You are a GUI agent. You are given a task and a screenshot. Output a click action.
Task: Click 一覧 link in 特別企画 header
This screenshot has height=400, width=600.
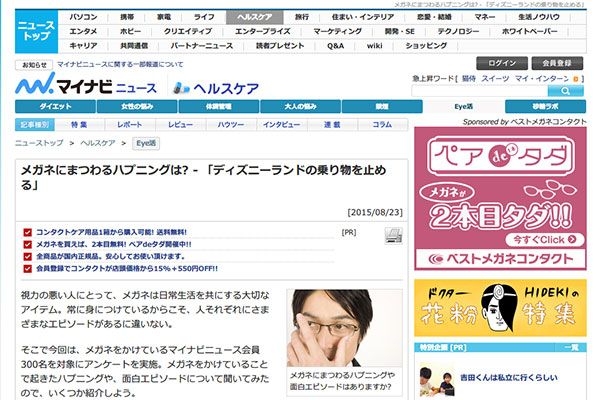tap(571, 347)
